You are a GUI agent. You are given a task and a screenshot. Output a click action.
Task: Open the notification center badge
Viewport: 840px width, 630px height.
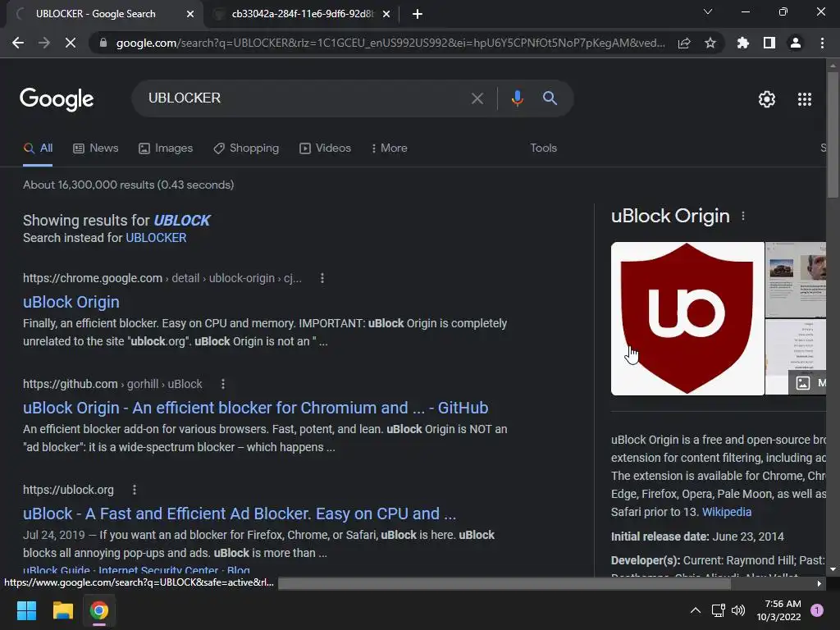point(817,610)
